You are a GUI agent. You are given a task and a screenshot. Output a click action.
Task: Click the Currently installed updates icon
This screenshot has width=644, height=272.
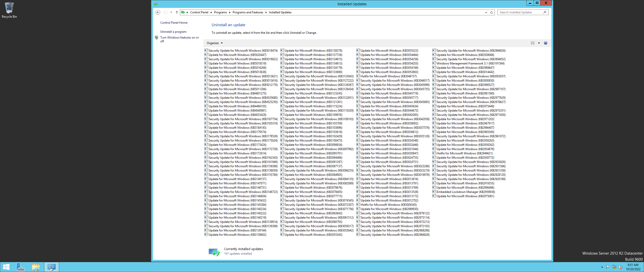point(214,252)
